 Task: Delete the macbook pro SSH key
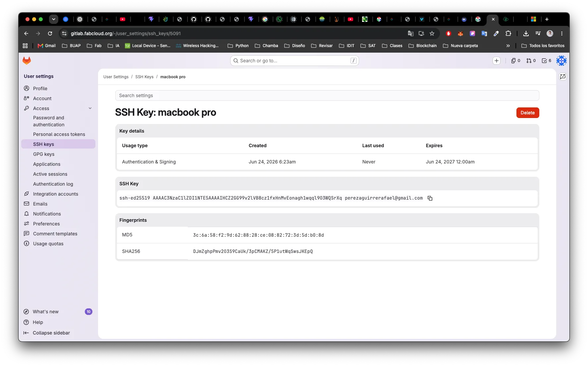coord(527,113)
